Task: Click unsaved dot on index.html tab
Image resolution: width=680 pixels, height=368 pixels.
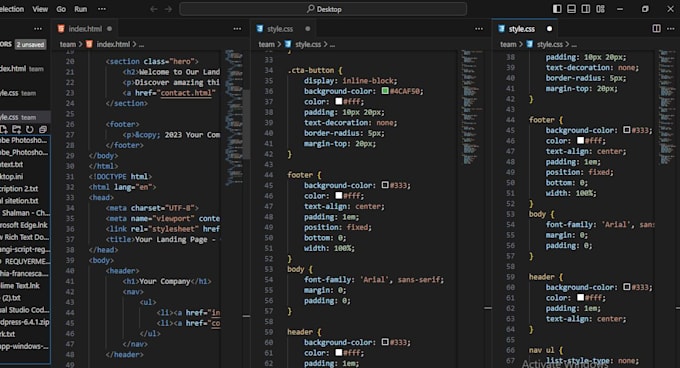Action: (109, 29)
